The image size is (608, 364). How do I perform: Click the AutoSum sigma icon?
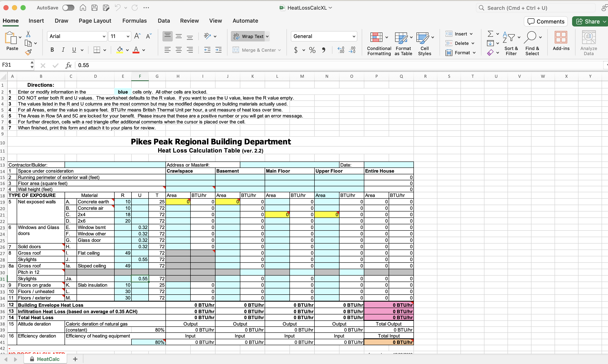[490, 34]
